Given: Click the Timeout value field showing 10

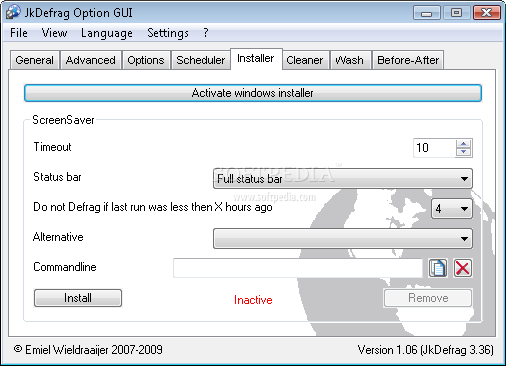Looking at the screenshot, I should [434, 147].
